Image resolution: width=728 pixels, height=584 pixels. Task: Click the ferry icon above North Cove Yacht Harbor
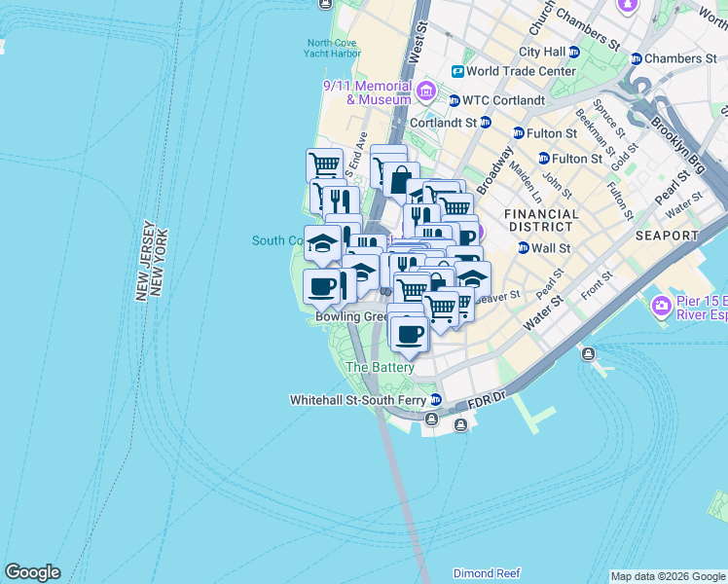(325, 3)
